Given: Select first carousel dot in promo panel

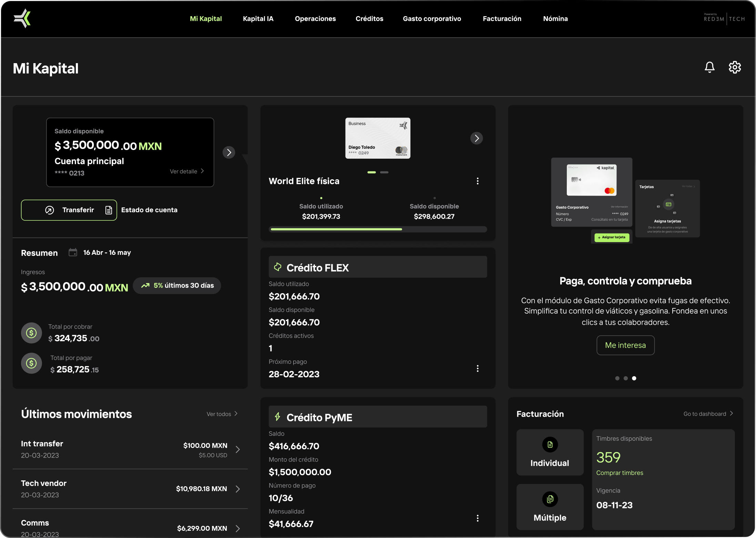Looking at the screenshot, I should (617, 378).
